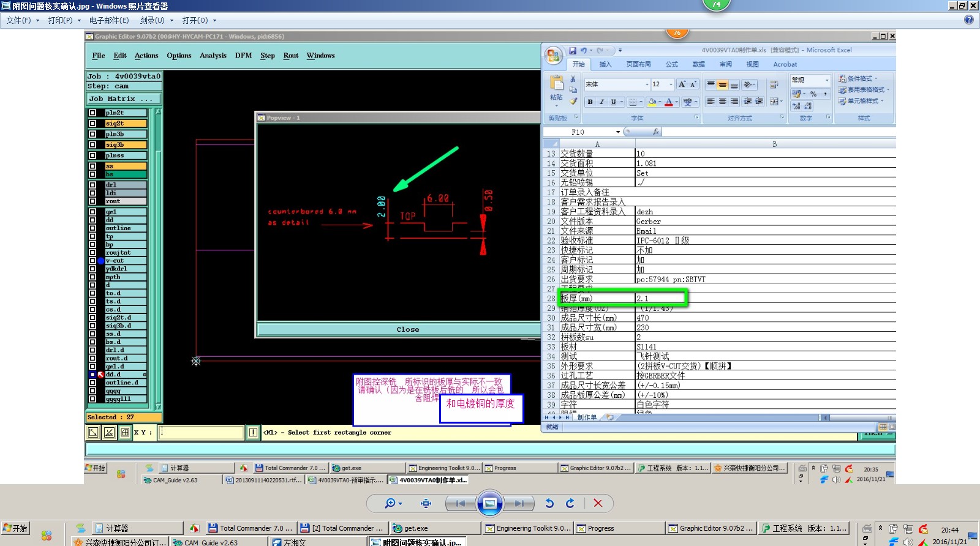
Task: Click the Excel Office button
Action: [554, 56]
